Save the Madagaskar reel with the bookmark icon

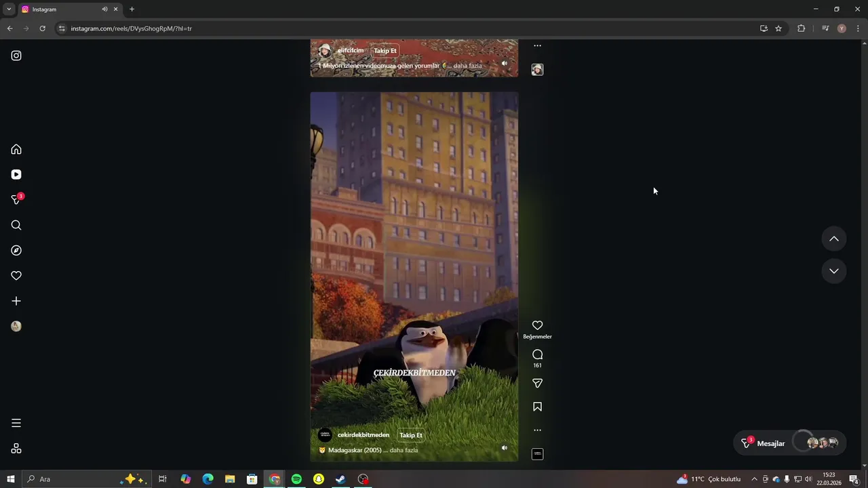537,407
